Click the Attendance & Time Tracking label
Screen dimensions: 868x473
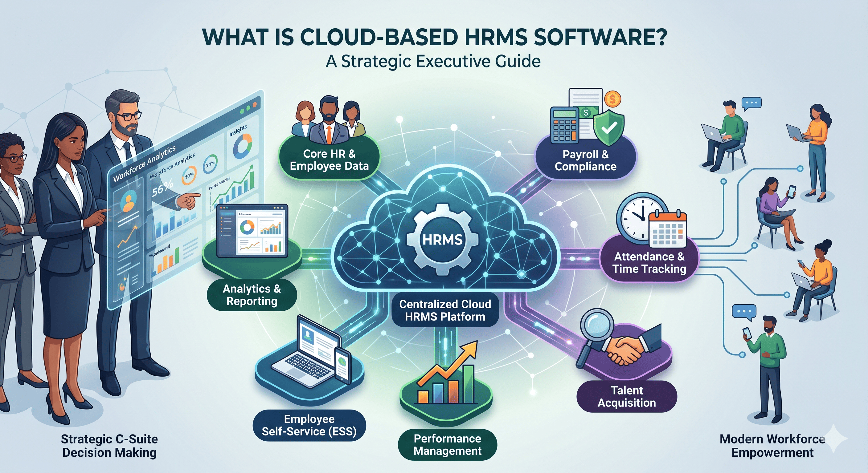point(649,263)
